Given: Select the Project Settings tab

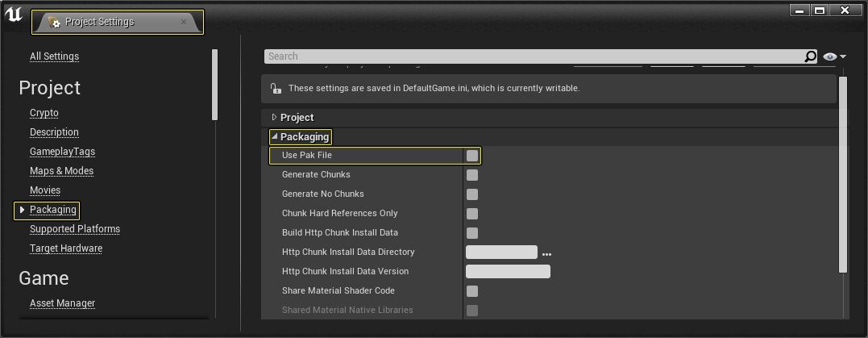Looking at the screenshot, I should tap(99, 22).
